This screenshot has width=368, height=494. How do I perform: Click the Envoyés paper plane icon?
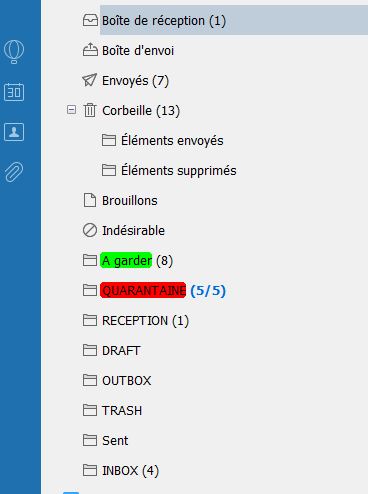90,80
